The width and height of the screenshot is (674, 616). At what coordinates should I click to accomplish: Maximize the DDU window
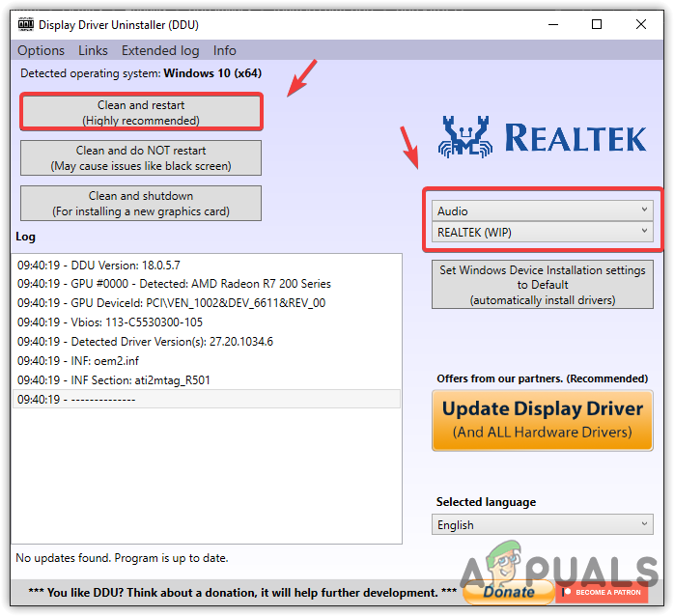597,24
